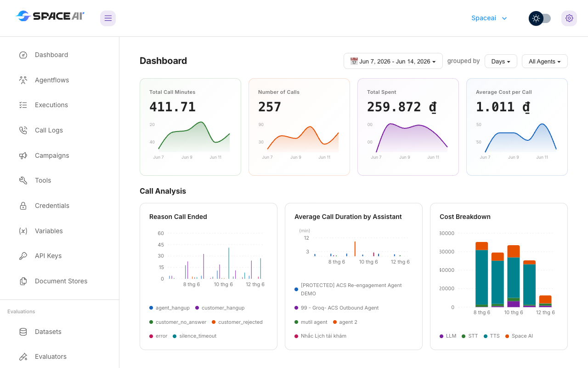Viewport: 588px width, 368px height.
Task: Select Tools in the sidebar
Action: coord(60,180)
